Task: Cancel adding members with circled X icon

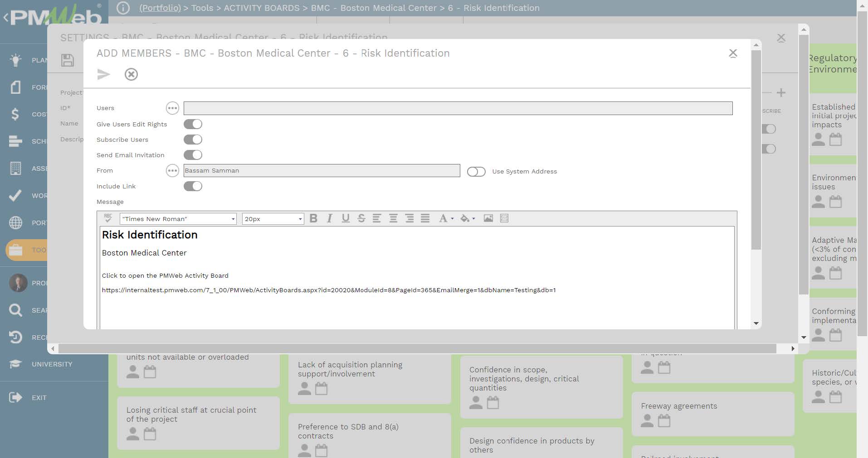Action: click(x=131, y=74)
